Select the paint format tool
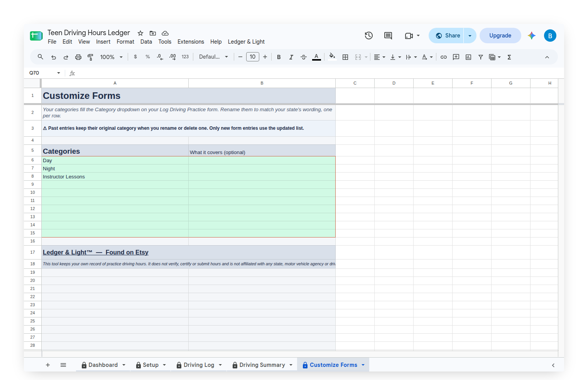The image size is (588, 380). click(x=91, y=57)
